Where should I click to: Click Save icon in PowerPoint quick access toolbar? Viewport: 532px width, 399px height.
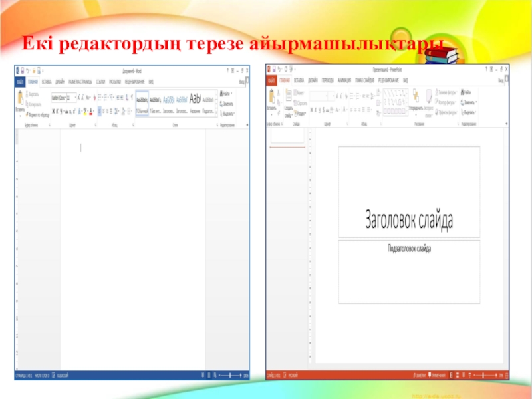pyautogui.click(x=274, y=69)
